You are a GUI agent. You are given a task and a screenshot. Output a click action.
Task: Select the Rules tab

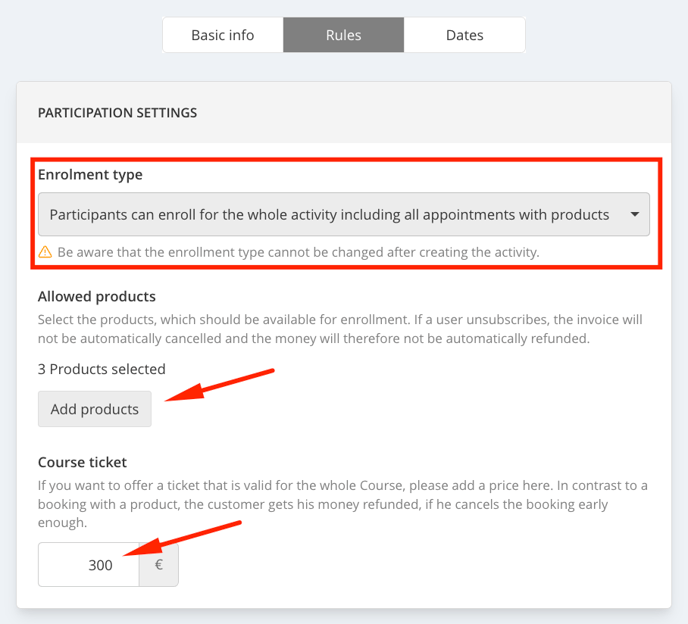point(343,35)
